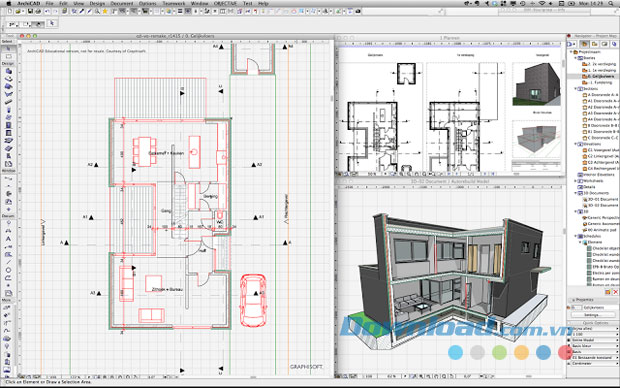This screenshot has height=388, width=620.
Task: Select the Text tool letter A icon
Action: 8,239
